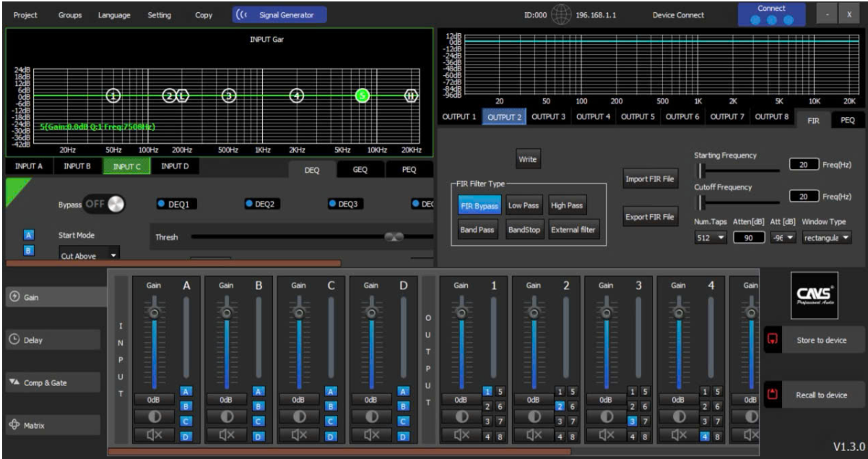Click the Recall to device icon

(x=773, y=395)
